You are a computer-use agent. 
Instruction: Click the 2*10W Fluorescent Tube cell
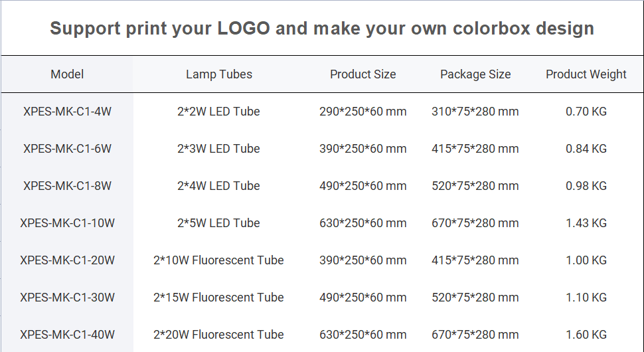click(218, 260)
